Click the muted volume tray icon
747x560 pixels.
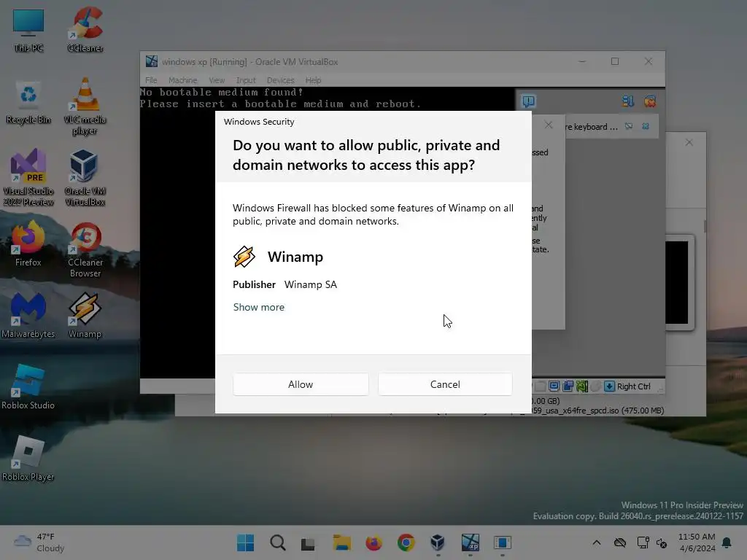tap(662, 542)
